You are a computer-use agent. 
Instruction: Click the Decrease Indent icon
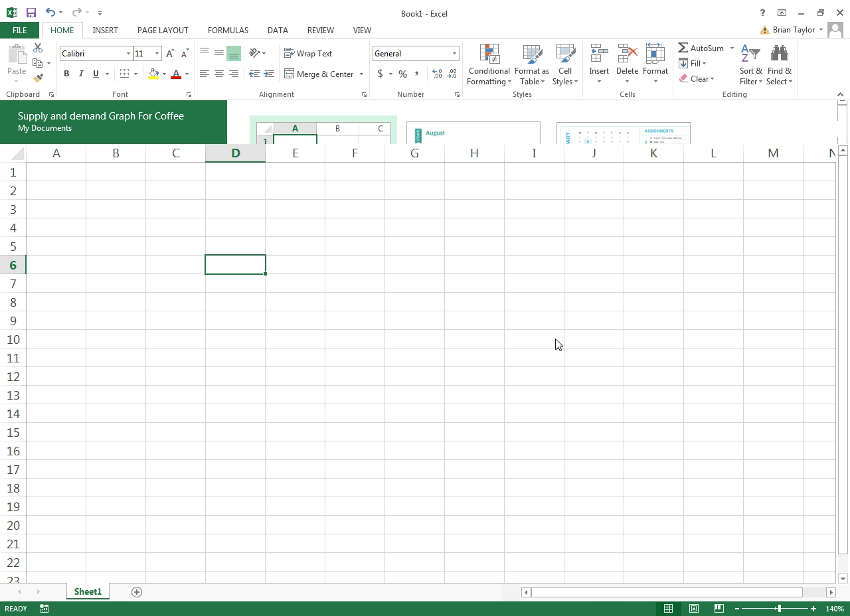[254, 74]
